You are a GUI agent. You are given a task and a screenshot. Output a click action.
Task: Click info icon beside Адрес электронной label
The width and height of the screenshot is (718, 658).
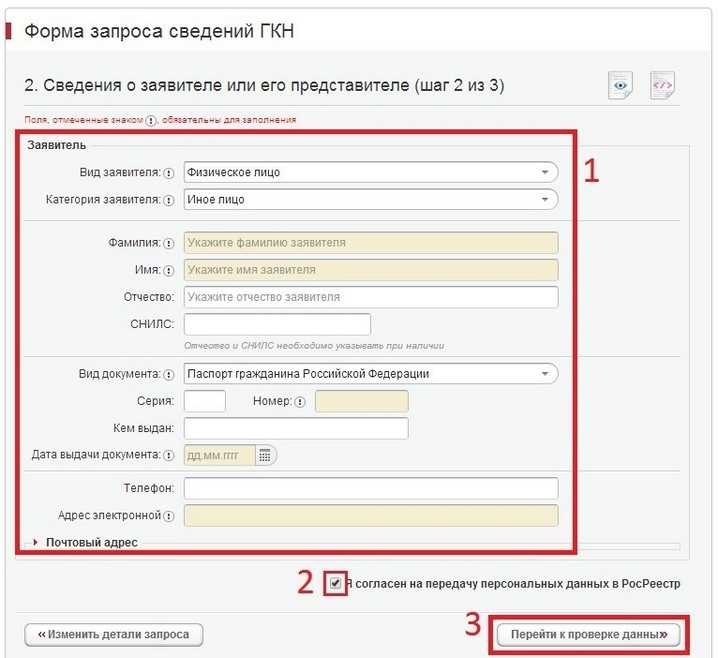click(168, 517)
